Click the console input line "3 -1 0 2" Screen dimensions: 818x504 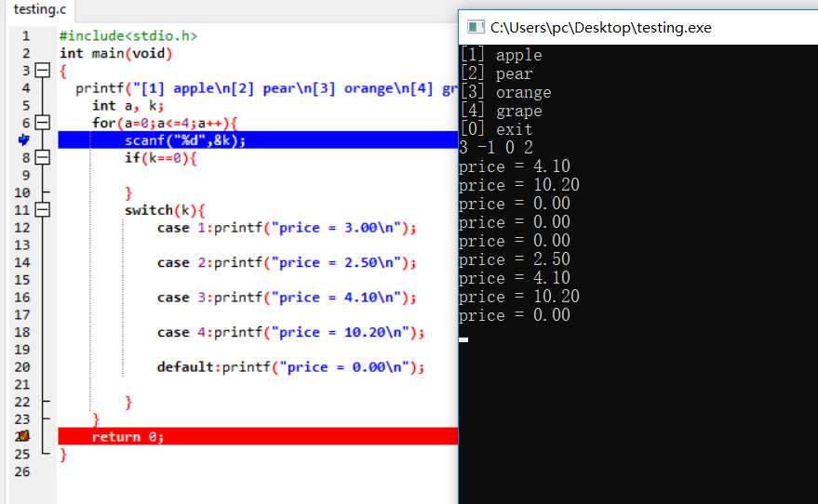496,148
